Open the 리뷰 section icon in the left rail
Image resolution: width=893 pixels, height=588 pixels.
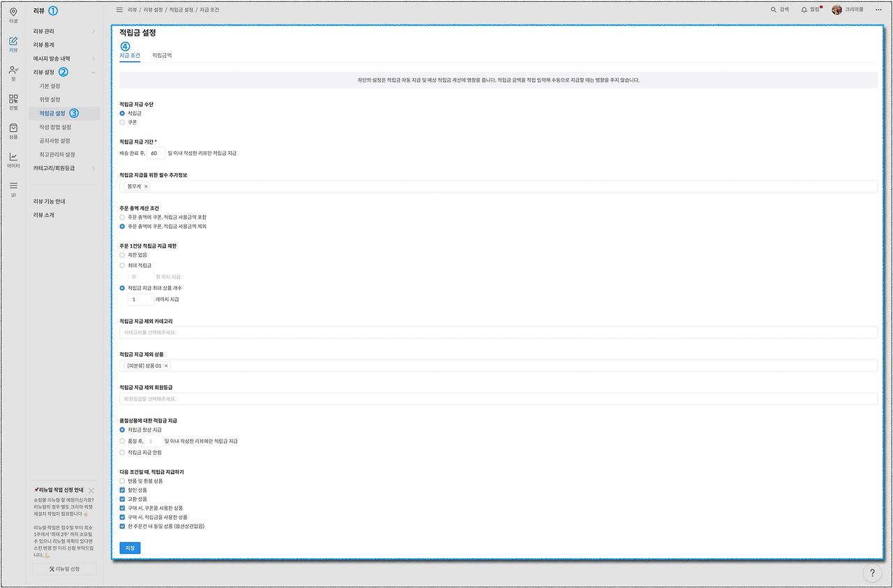13,45
